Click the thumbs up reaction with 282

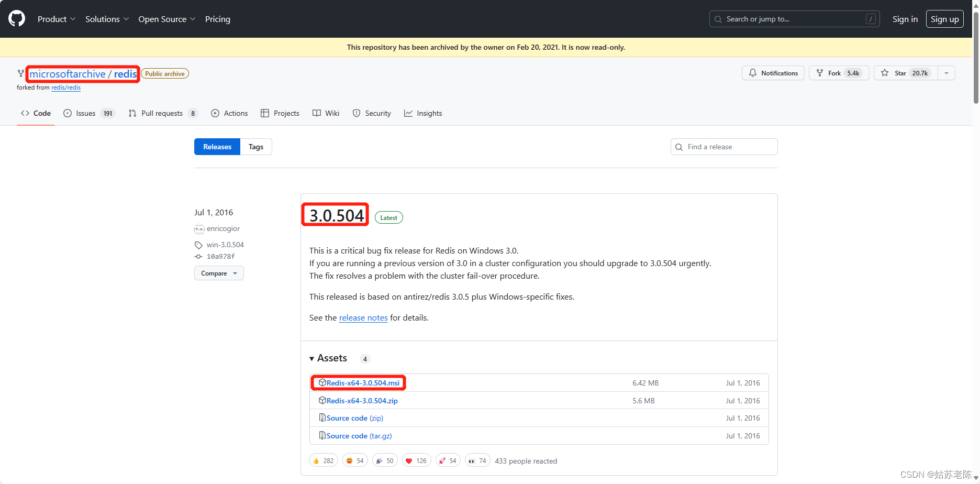point(324,460)
